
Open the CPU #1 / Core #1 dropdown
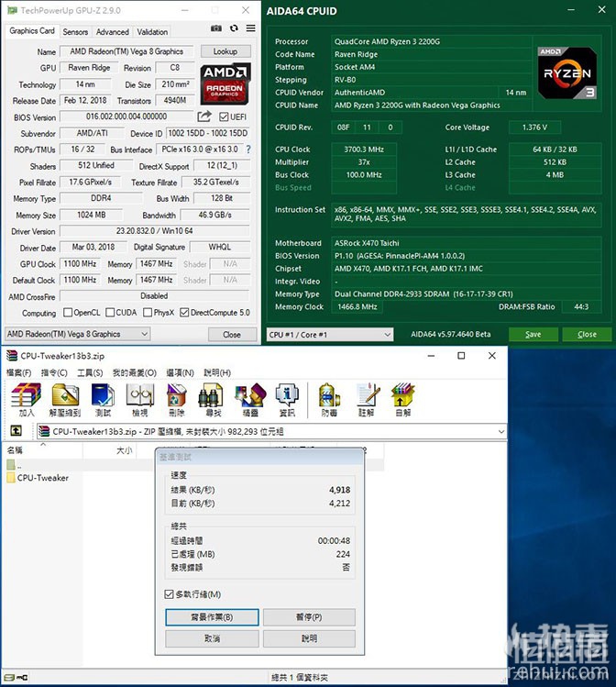pos(330,335)
